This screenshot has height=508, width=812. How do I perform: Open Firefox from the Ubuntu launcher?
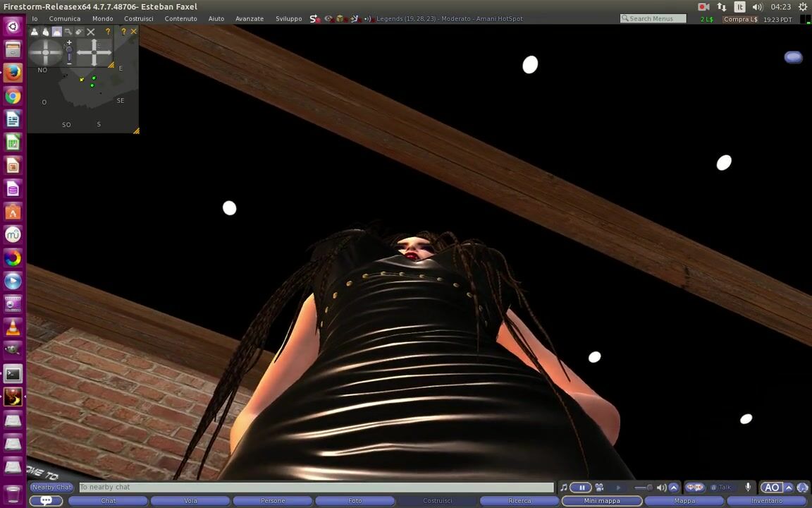(13, 73)
